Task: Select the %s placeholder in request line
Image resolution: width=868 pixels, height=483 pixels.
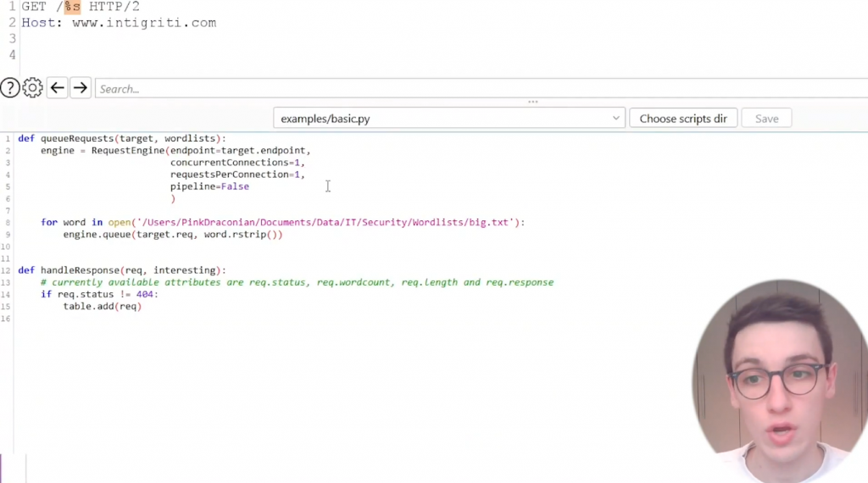Action: [x=73, y=7]
